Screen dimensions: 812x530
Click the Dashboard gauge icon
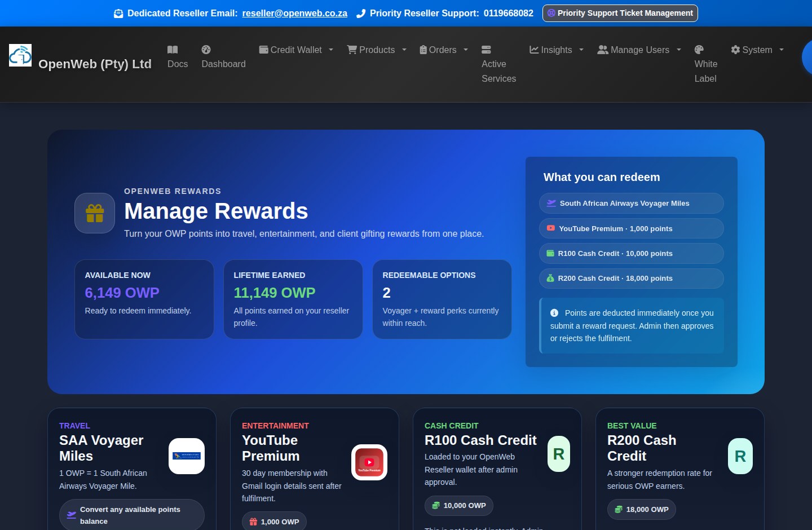(206, 50)
